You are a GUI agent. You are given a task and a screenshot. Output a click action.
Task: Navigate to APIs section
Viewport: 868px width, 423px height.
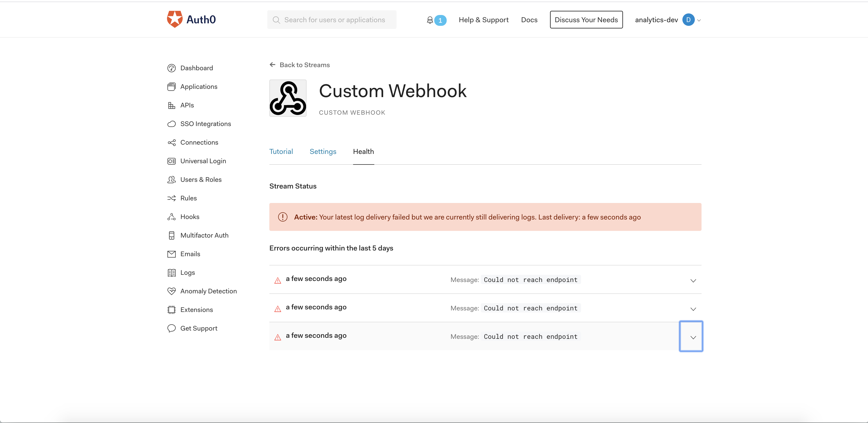click(x=187, y=105)
